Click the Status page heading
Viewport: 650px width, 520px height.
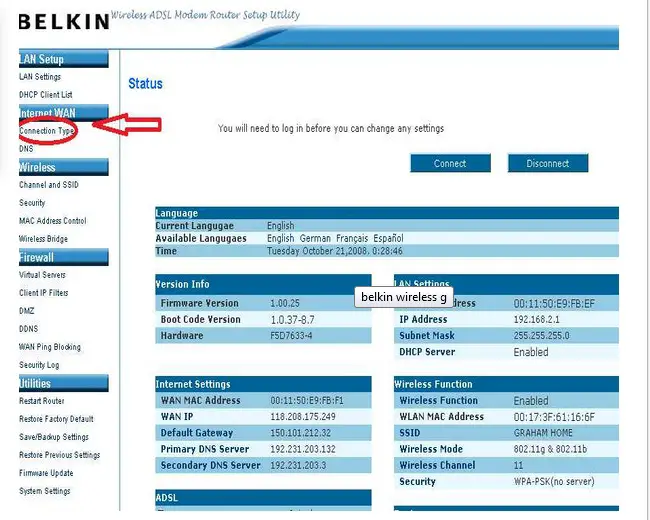click(146, 83)
